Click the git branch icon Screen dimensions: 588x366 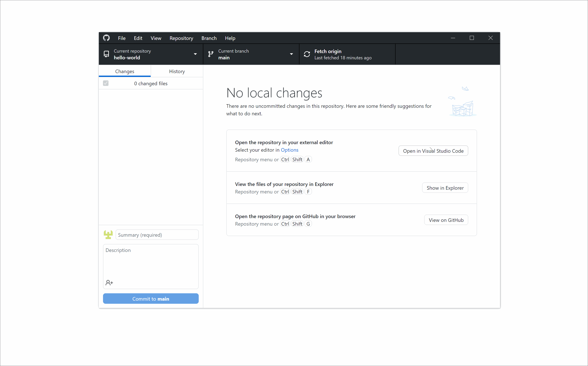coord(211,54)
